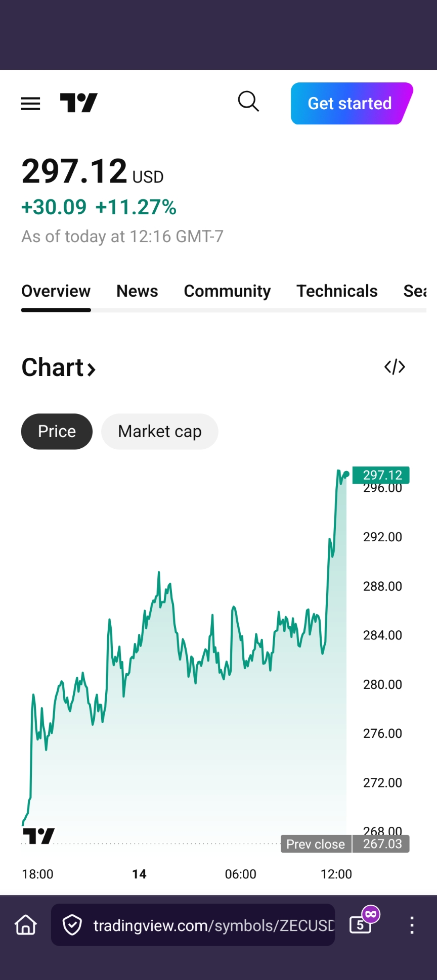437x980 pixels.
Task: Select the Overview tab
Action: 56,291
